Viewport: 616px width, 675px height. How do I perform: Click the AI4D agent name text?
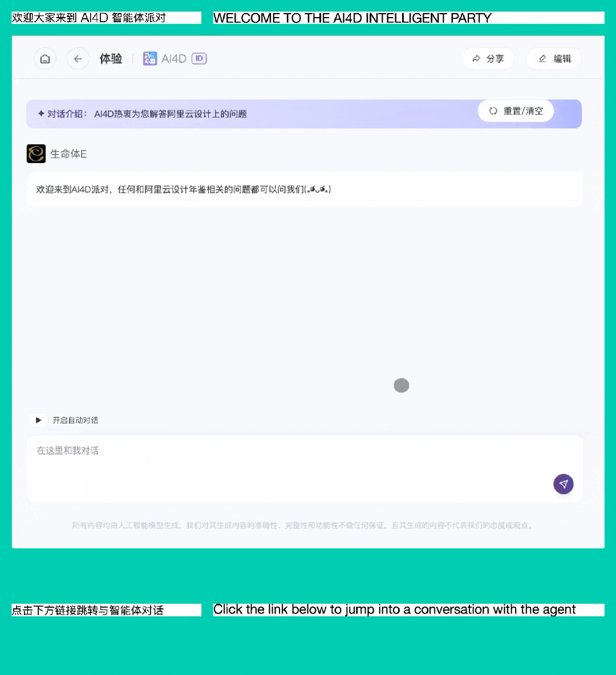tap(173, 59)
